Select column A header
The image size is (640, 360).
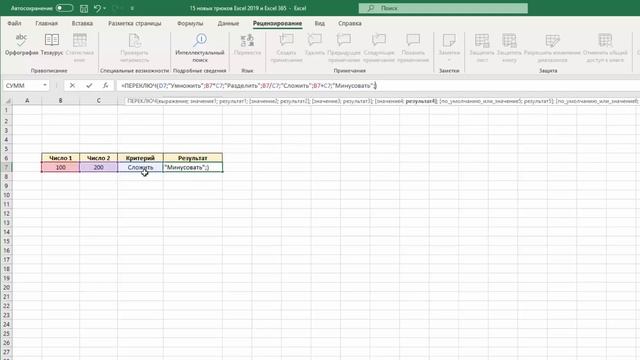pos(27,100)
